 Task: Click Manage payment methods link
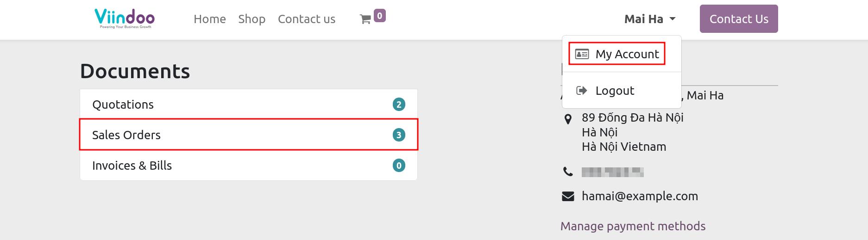pyautogui.click(x=633, y=226)
